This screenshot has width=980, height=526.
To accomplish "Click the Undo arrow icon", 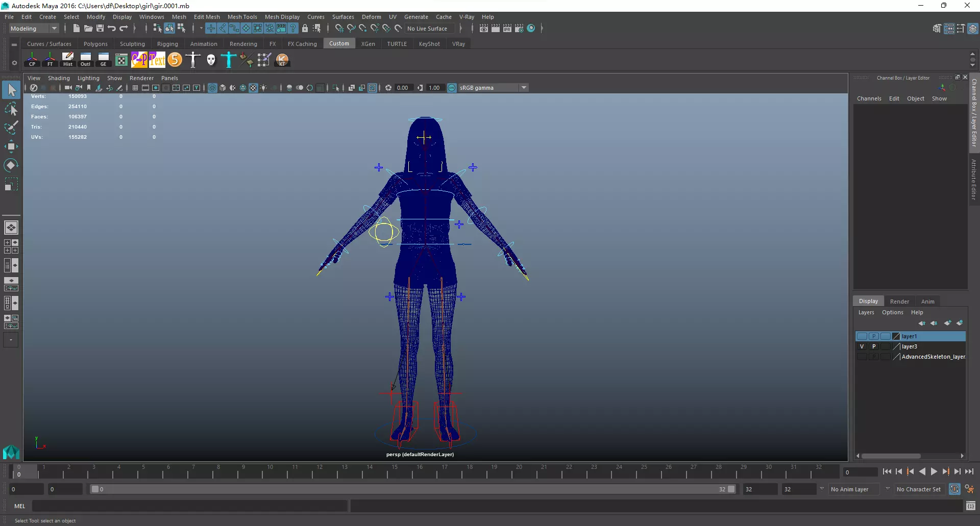I will tap(112, 29).
